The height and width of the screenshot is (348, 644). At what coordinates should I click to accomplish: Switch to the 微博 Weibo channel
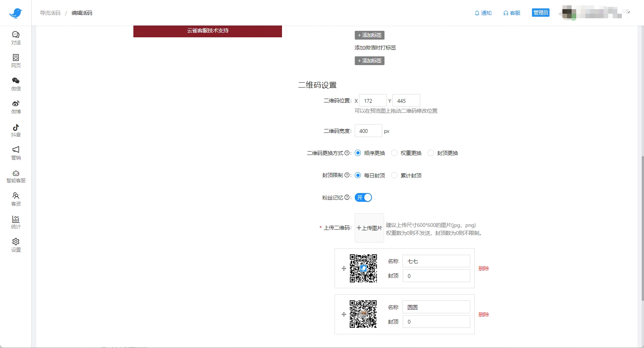click(x=16, y=107)
